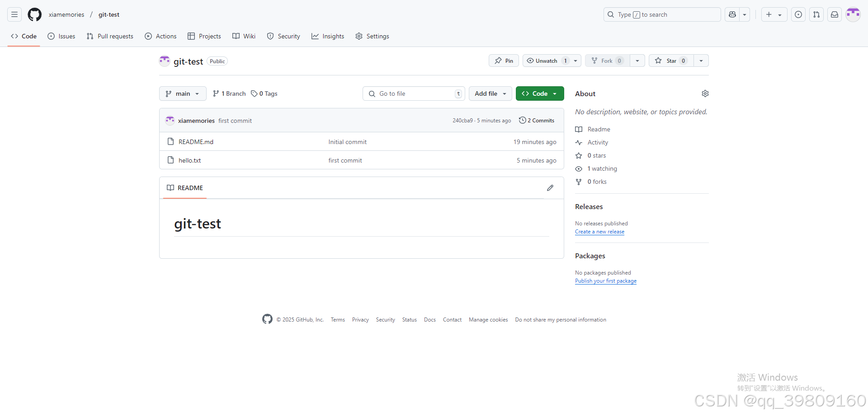Open the create new plus menu
Viewport: 868px width, 415px height.
coord(774,14)
